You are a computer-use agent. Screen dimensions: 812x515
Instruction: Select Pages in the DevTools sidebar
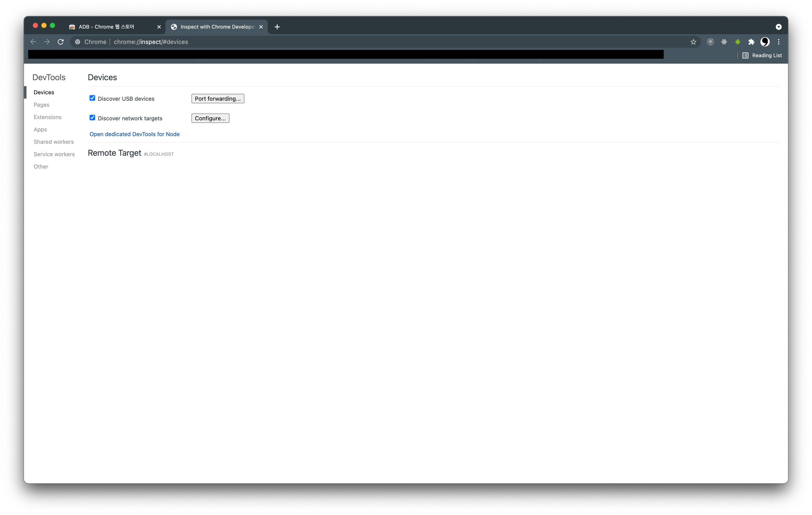(41, 105)
